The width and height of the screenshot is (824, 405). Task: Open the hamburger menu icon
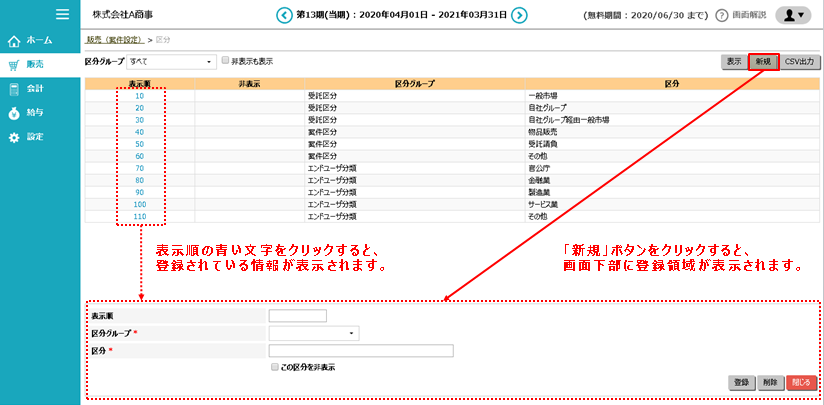coord(63,14)
